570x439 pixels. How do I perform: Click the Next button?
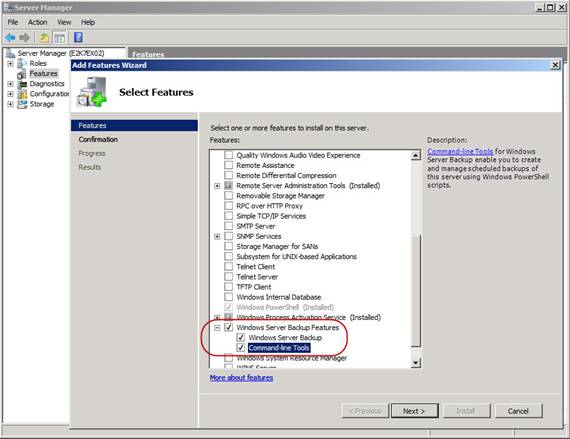coord(414,411)
